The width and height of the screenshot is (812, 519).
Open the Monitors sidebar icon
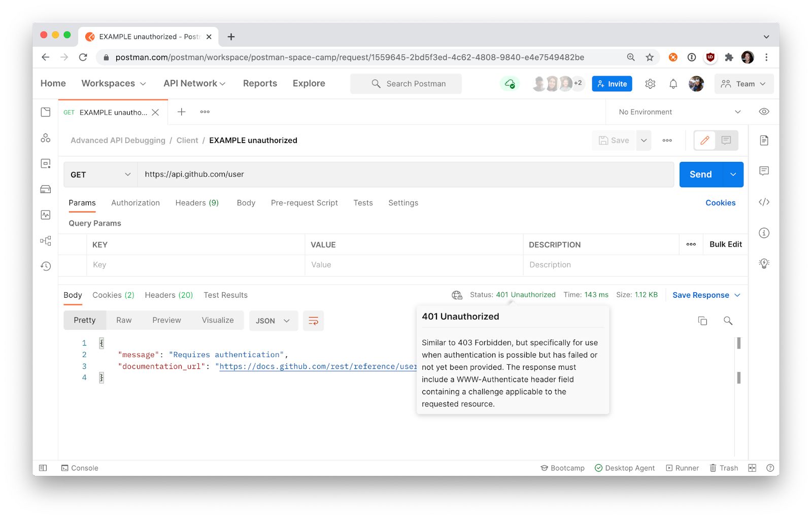click(46, 215)
